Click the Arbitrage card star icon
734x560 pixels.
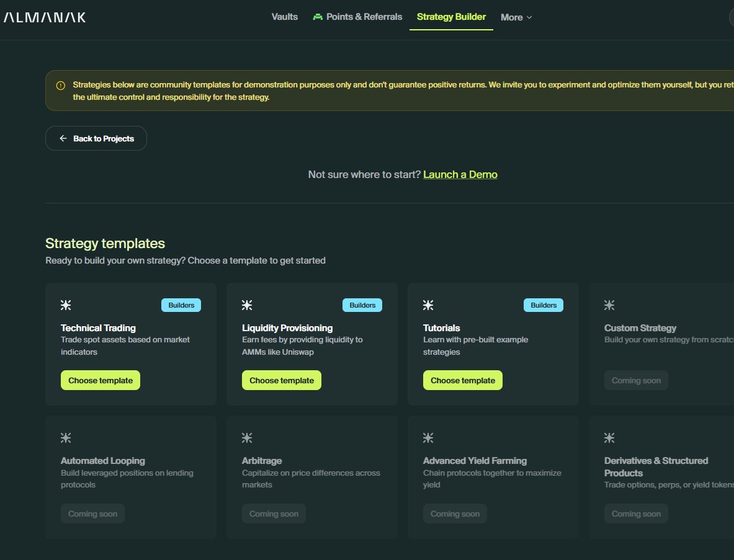coord(247,438)
